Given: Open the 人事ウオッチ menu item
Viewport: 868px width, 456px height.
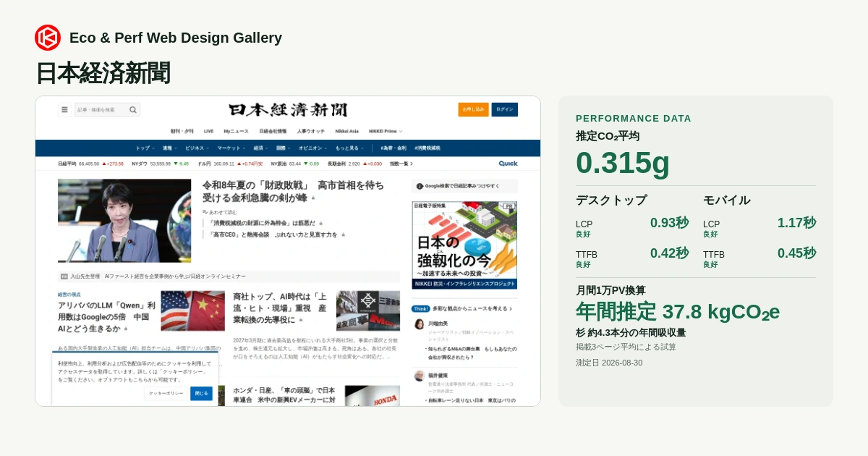Looking at the screenshot, I should coord(311,131).
